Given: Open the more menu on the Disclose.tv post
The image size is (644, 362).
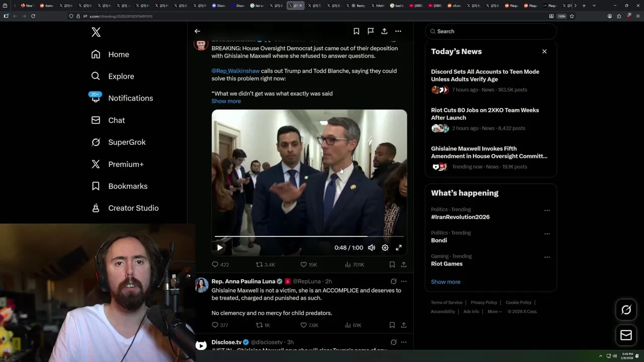Looking at the screenshot, I should coord(404,342).
